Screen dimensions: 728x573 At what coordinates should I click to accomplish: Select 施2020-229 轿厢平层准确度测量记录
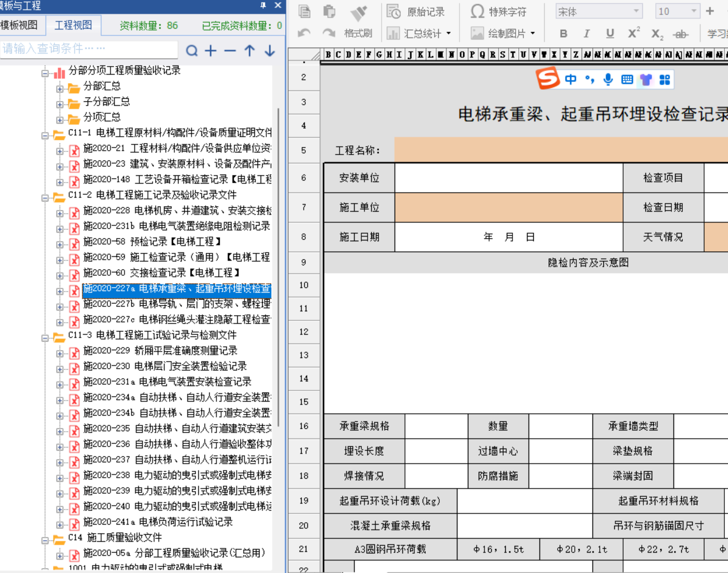point(160,350)
